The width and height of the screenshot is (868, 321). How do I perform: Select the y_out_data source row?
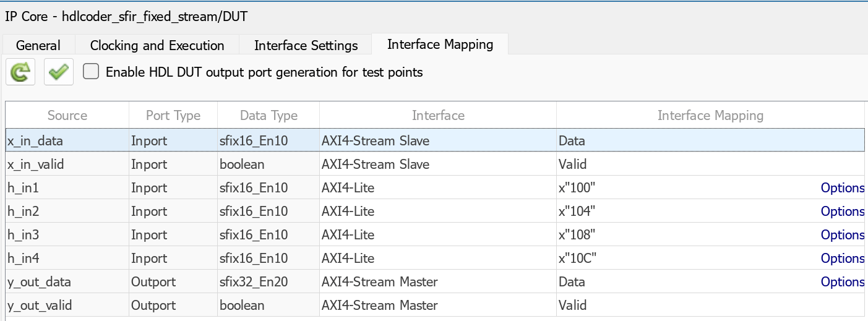coord(40,282)
